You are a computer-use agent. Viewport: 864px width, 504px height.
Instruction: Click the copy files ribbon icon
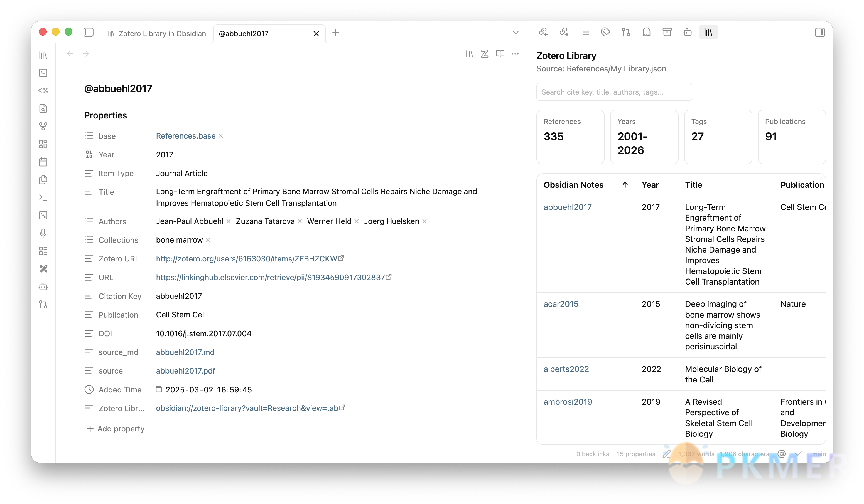[43, 180]
